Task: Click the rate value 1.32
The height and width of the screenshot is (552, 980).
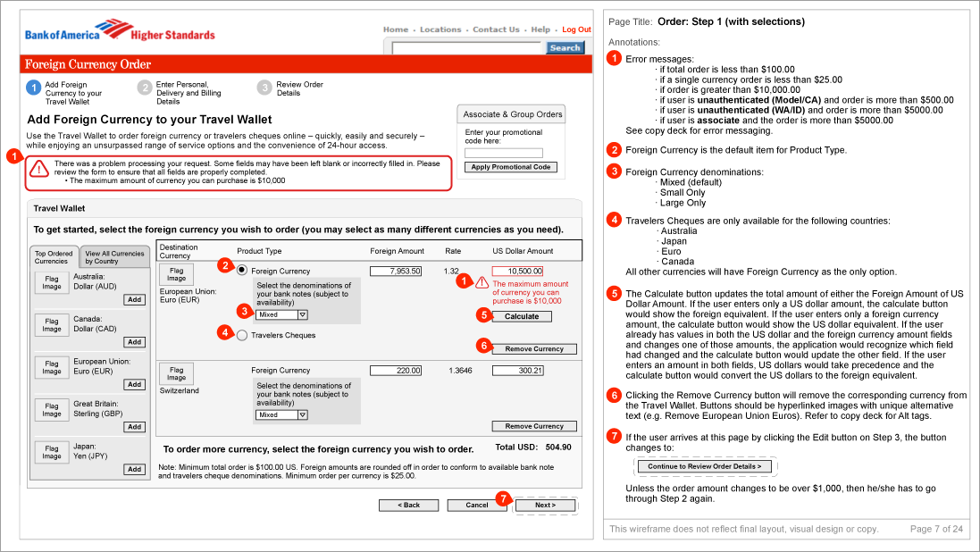Action: [451, 272]
